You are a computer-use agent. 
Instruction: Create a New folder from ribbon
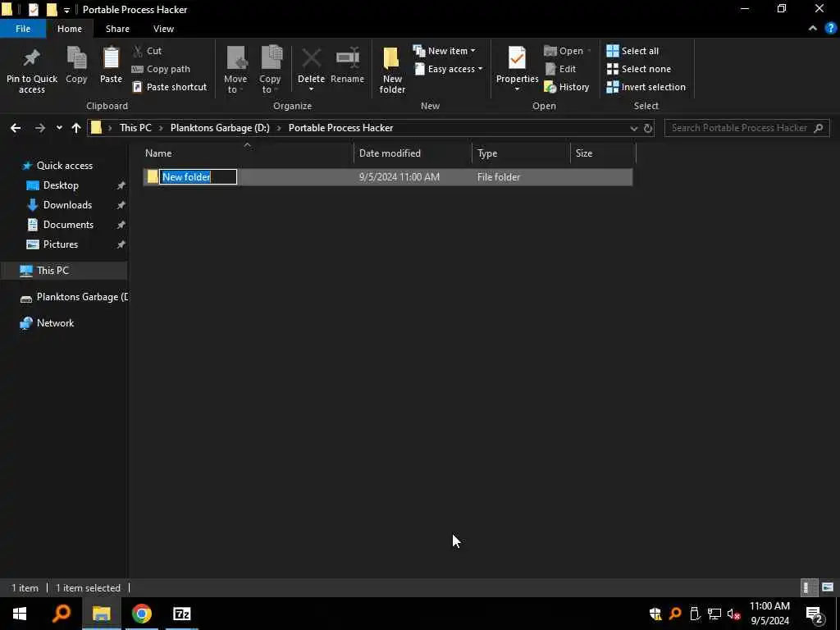click(392, 71)
